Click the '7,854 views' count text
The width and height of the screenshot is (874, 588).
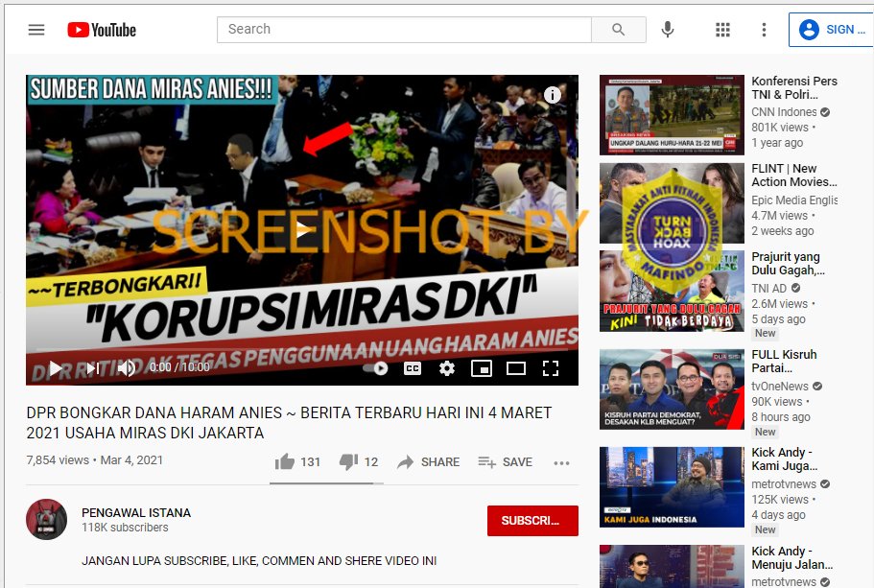pos(58,459)
